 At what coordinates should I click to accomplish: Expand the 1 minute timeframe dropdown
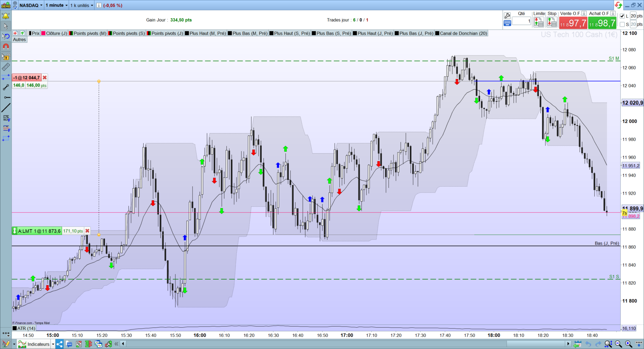(56, 5)
